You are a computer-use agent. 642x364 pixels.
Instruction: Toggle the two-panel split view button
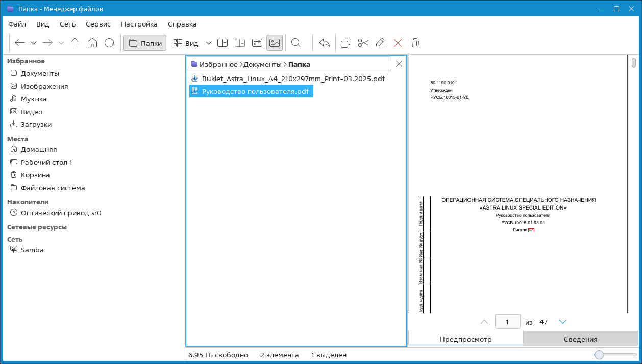pyautogui.click(x=223, y=43)
